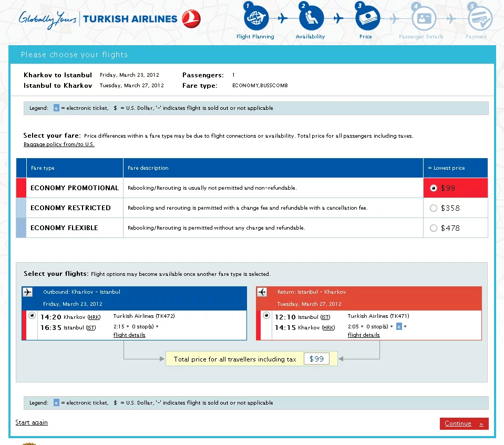Select the Economy Promotional $99 fare
Screen dimensions: 504x445
click(x=433, y=188)
